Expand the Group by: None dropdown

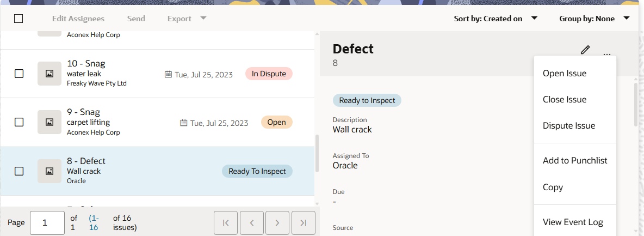594,19
